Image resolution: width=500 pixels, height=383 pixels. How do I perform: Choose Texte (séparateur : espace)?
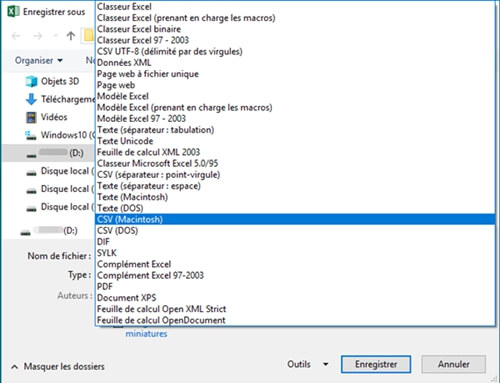(295, 186)
